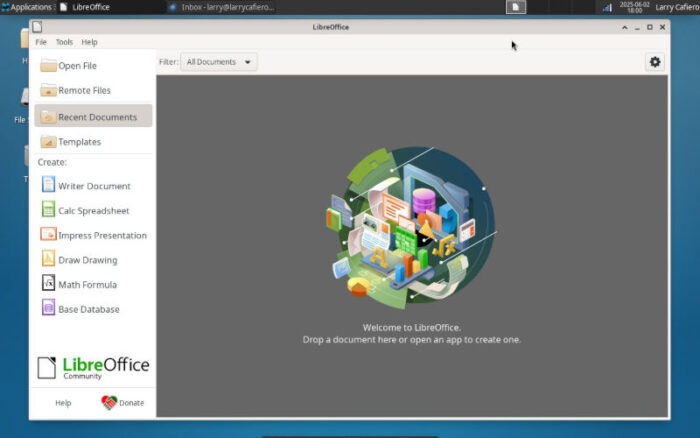Image resolution: width=700 pixels, height=438 pixels.
Task: Shade the LibreOffice window with up arrow
Action: (625, 27)
